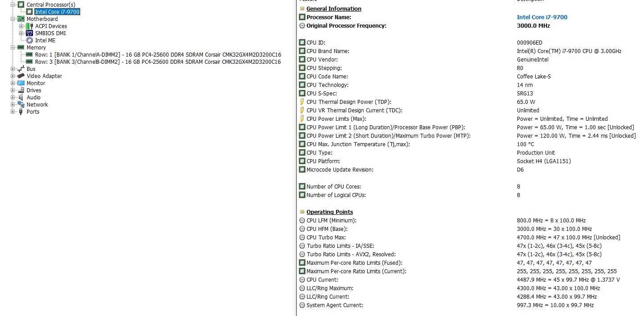Select the Number of Logical CPUs row
Image resolution: width=644 pixels, height=316 pixels.
[470, 195]
